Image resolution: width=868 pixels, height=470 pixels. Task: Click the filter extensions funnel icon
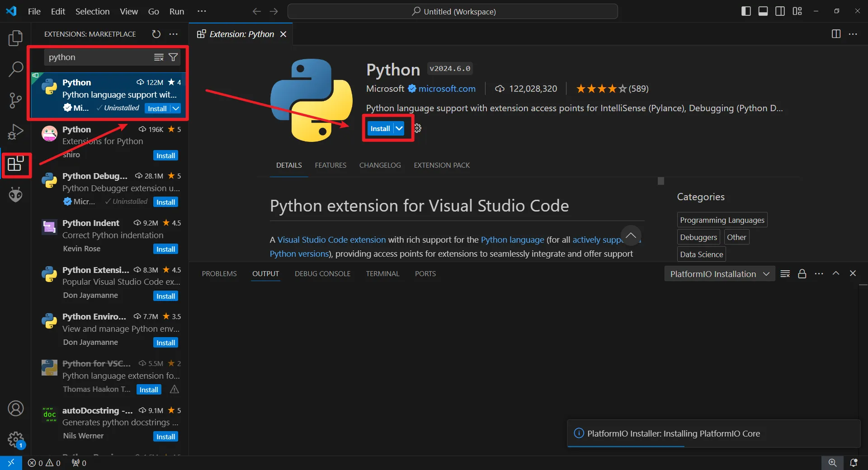(173, 57)
